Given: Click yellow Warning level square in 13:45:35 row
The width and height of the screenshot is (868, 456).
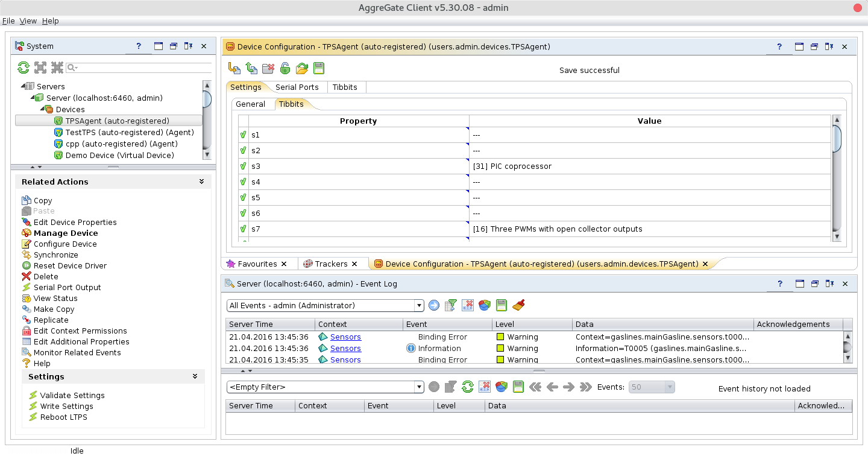Looking at the screenshot, I should (x=500, y=360).
